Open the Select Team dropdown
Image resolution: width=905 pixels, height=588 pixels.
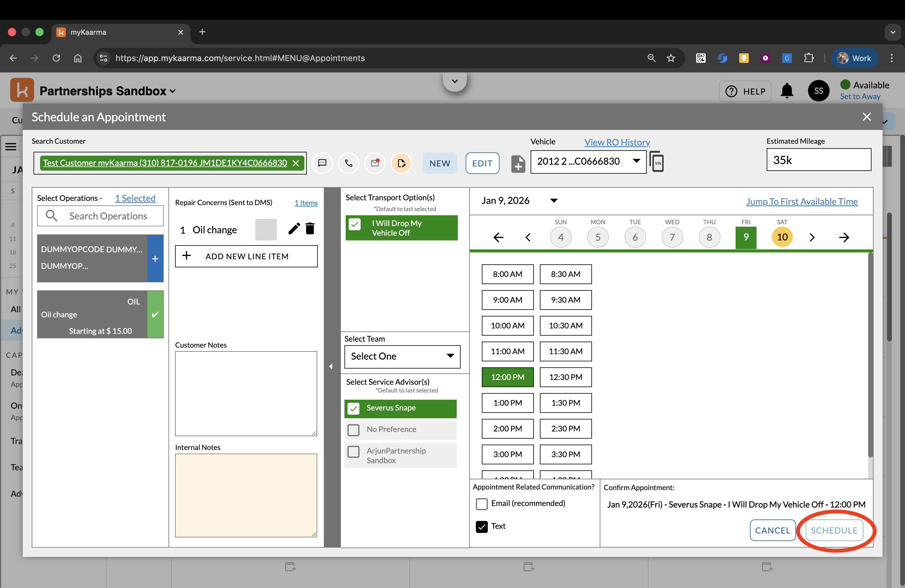[402, 356]
